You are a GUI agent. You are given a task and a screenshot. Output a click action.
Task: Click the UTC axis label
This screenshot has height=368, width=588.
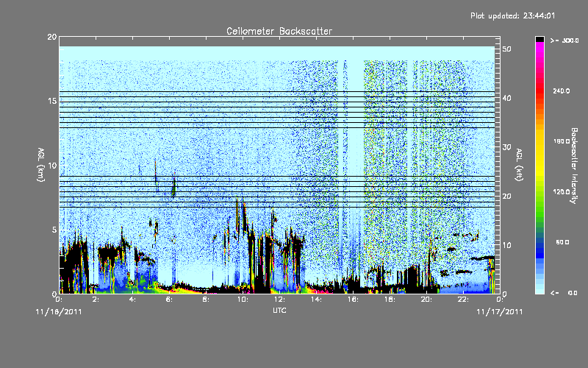279,310
